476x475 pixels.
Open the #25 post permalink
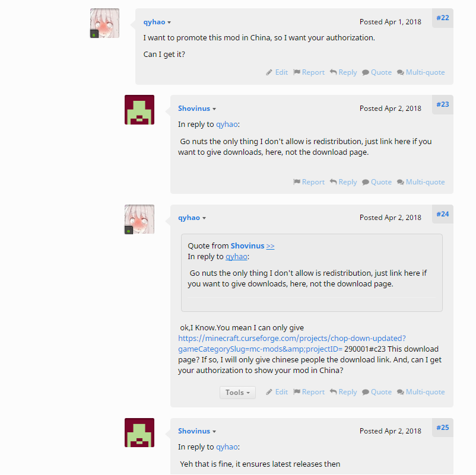pyautogui.click(x=443, y=428)
